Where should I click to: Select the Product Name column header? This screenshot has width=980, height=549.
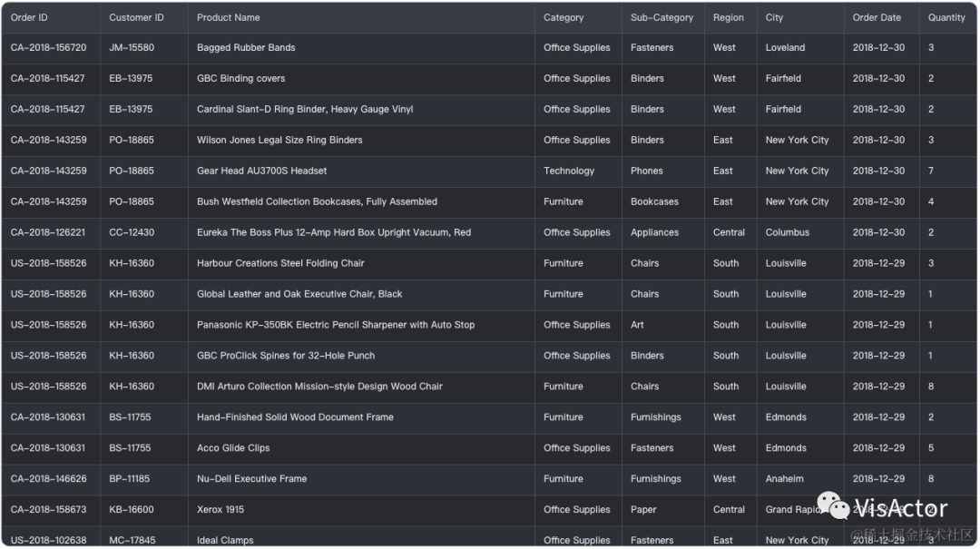228,17
